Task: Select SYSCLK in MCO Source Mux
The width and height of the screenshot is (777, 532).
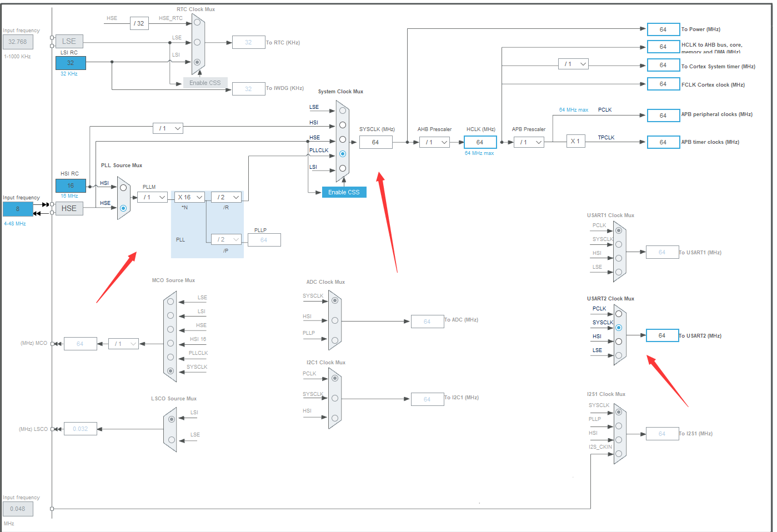Action: click(171, 371)
